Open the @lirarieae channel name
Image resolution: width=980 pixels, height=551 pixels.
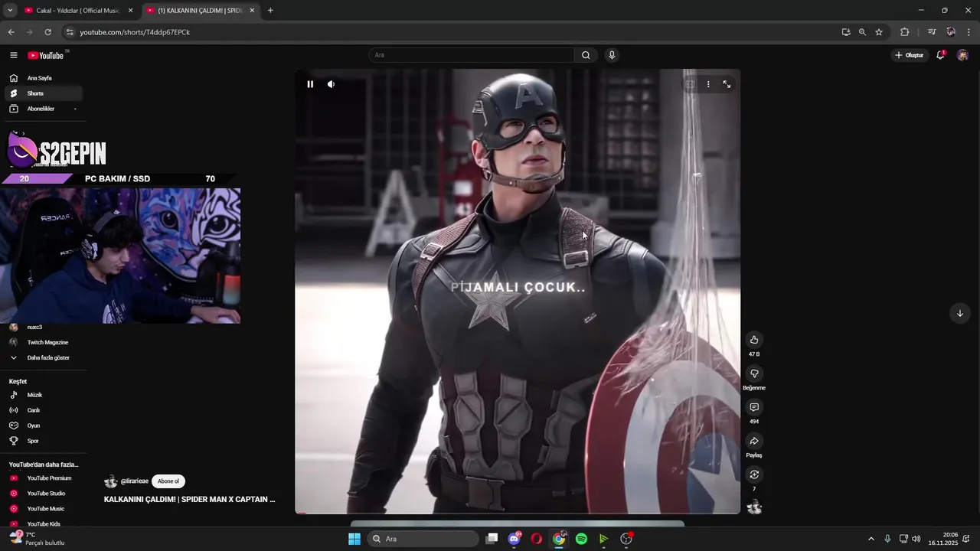pos(135,481)
